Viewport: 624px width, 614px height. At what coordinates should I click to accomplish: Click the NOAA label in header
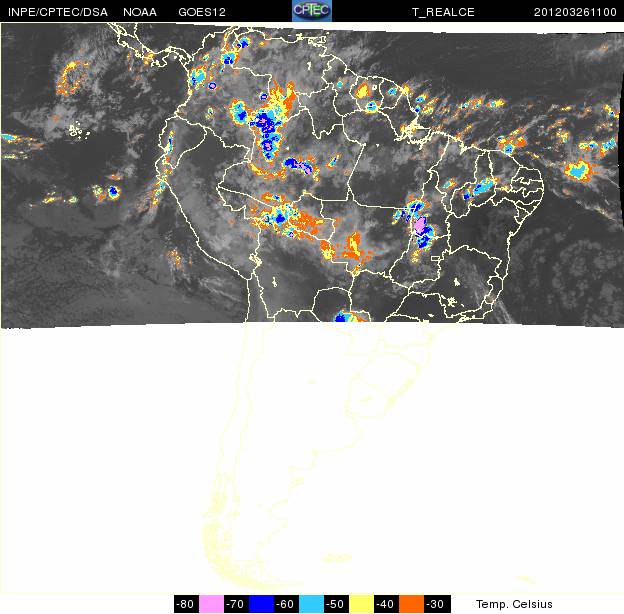click(140, 12)
